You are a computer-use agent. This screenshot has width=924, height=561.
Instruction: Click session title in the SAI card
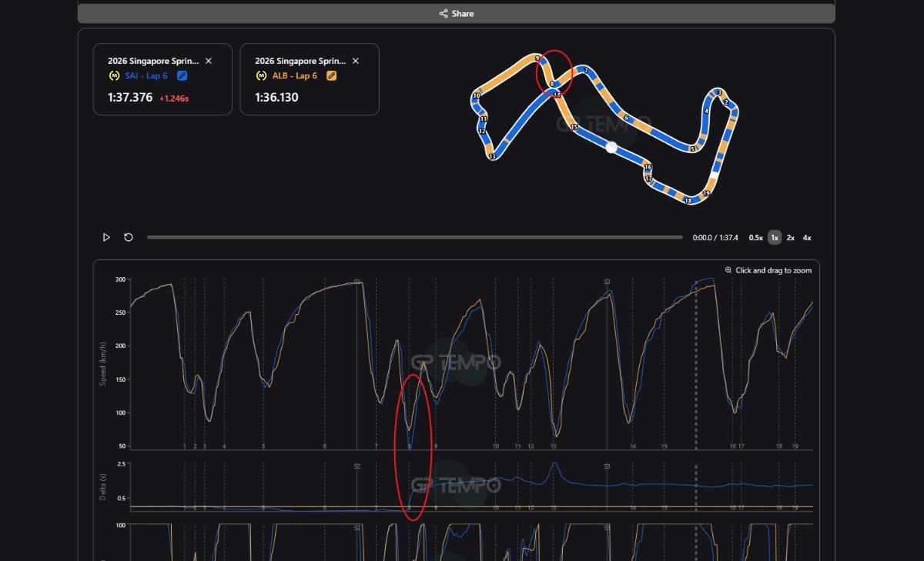click(x=153, y=61)
